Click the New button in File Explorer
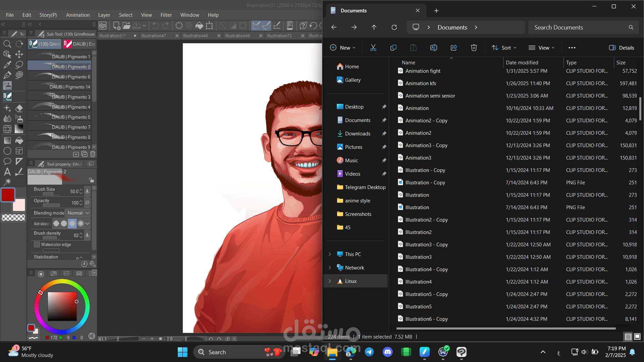Screen dimensions: 644x362 (342, 48)
